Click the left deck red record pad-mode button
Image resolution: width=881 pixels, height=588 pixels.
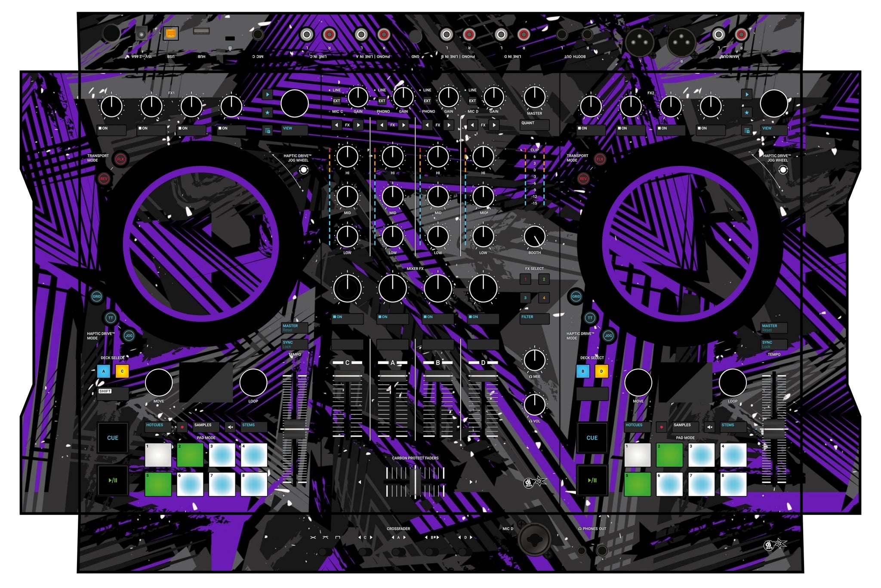[182, 427]
